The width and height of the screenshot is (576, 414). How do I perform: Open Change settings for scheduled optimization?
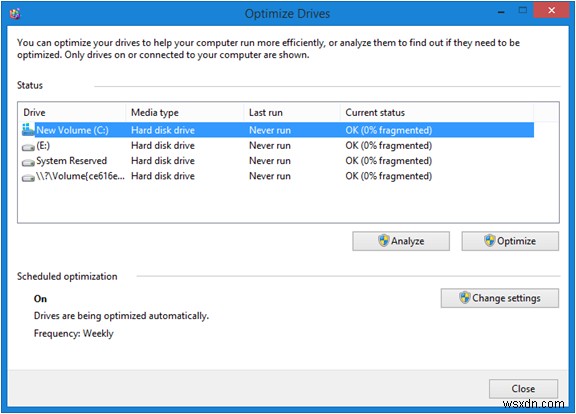(x=500, y=298)
